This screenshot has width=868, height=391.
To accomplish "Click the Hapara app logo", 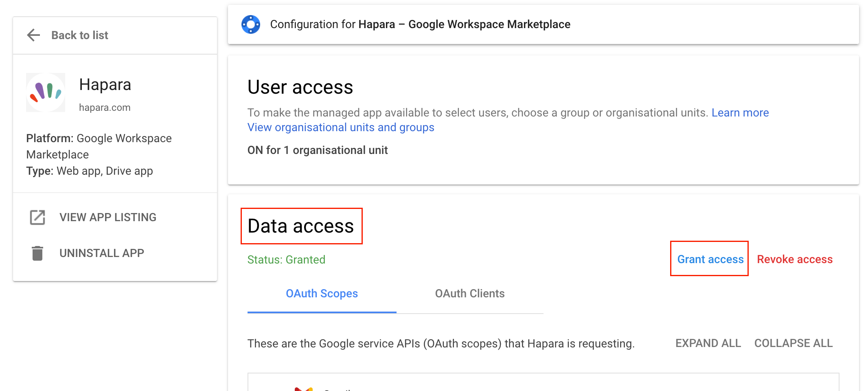I will (x=46, y=92).
